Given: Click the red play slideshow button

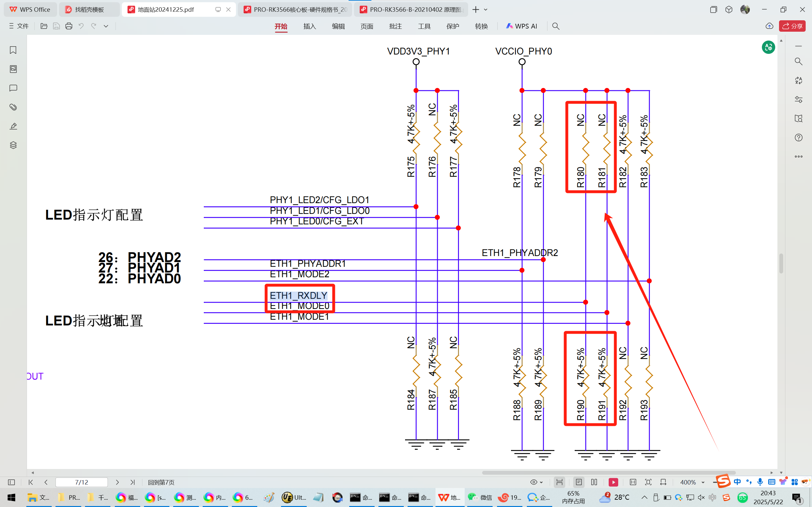Looking at the screenshot, I should click(613, 482).
